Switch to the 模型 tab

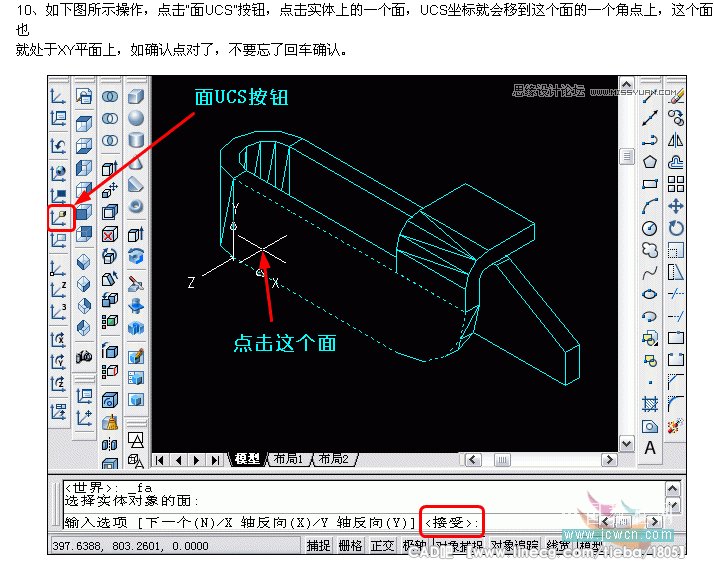pyautogui.click(x=247, y=459)
